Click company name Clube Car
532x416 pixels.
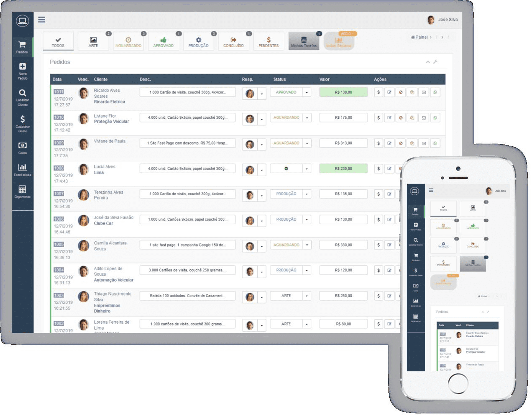point(103,223)
